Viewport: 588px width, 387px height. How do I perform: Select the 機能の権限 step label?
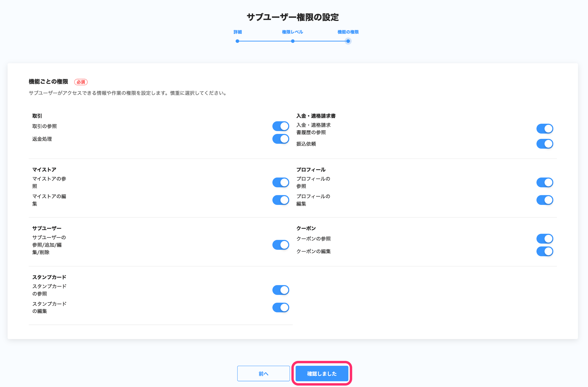point(348,32)
